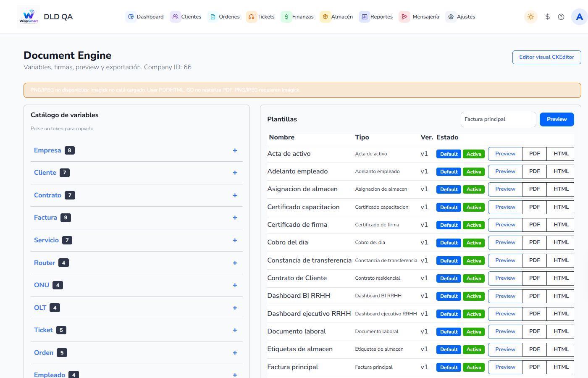Click the Mensajería send icon
Viewport: 588px width, 378px height.
tap(404, 17)
